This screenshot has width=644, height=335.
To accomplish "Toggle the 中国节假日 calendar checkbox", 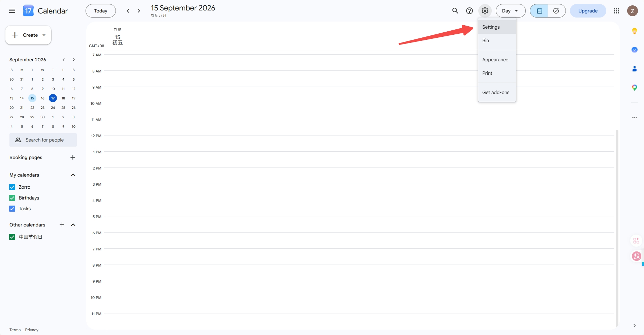I will pos(12,237).
